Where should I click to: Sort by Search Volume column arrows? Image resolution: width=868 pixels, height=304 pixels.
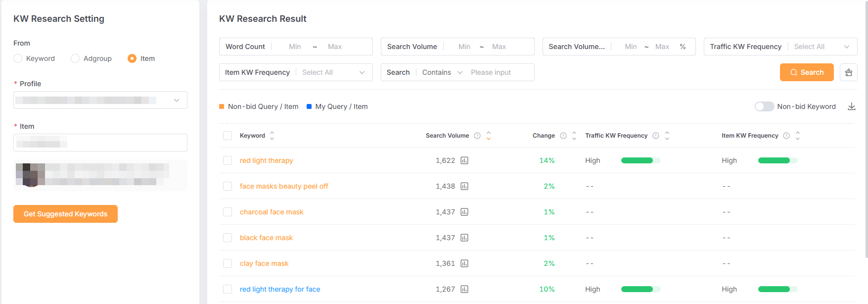[489, 136]
